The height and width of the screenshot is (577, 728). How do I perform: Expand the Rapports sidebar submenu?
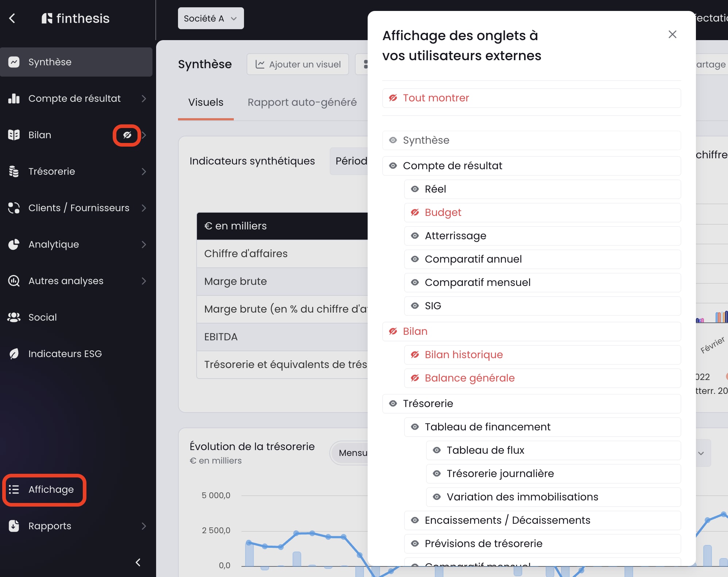(144, 526)
